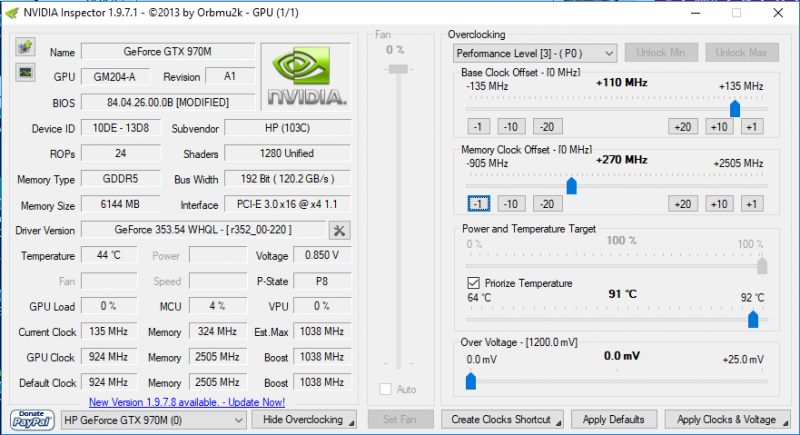Click Base Clock Offset -20 button
The height and width of the screenshot is (435, 800).
(547, 127)
